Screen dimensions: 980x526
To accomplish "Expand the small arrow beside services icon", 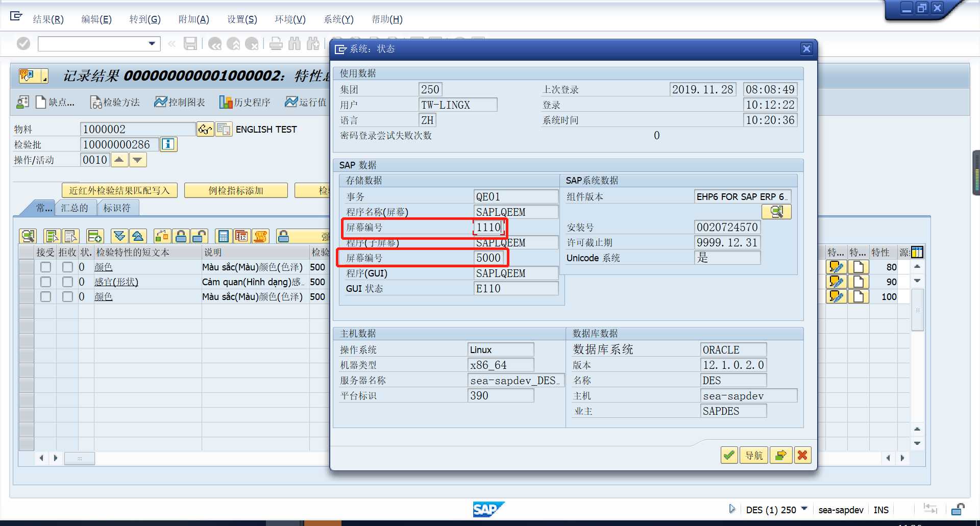I will pos(44,79).
